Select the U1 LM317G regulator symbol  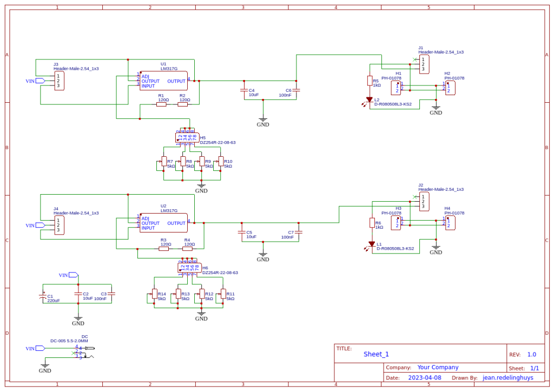163,81
